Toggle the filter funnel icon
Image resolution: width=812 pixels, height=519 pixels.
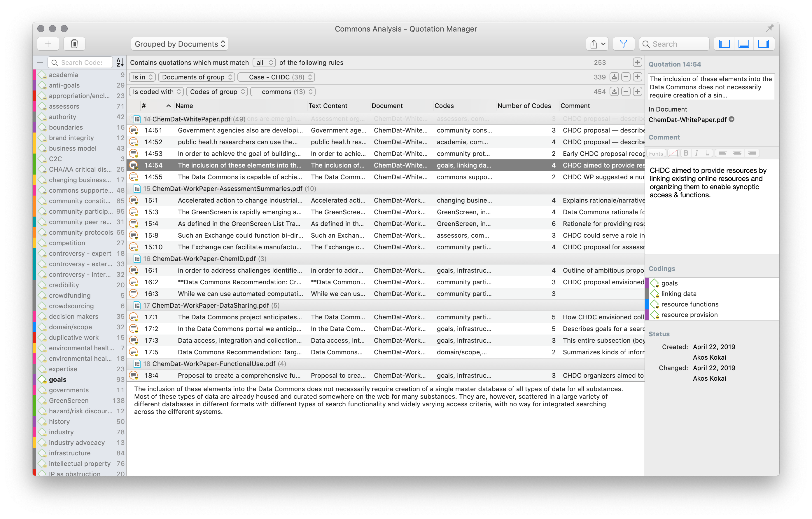tap(624, 44)
